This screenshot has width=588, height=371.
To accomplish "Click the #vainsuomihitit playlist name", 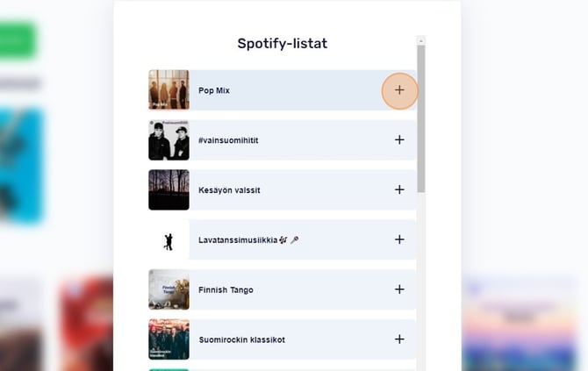I will (228, 140).
